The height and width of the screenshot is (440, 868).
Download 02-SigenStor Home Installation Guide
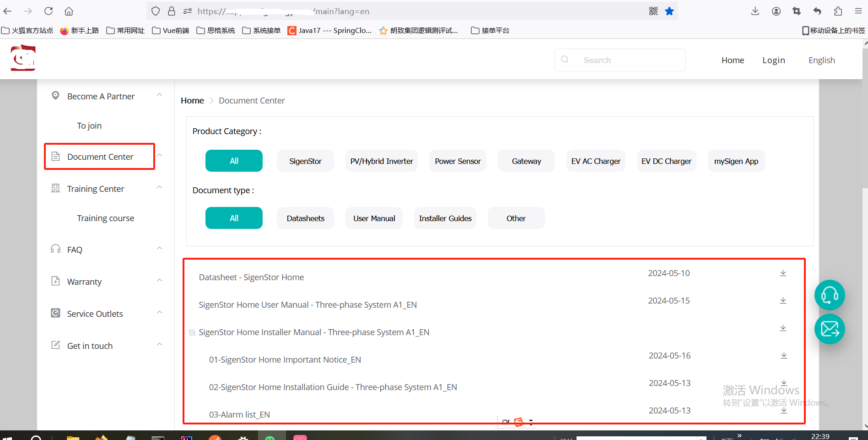click(784, 383)
